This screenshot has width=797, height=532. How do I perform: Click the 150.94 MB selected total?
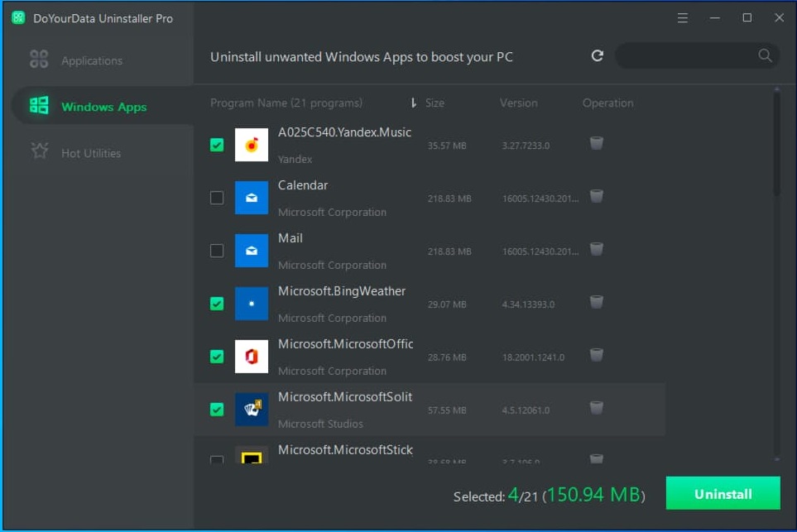point(593,495)
